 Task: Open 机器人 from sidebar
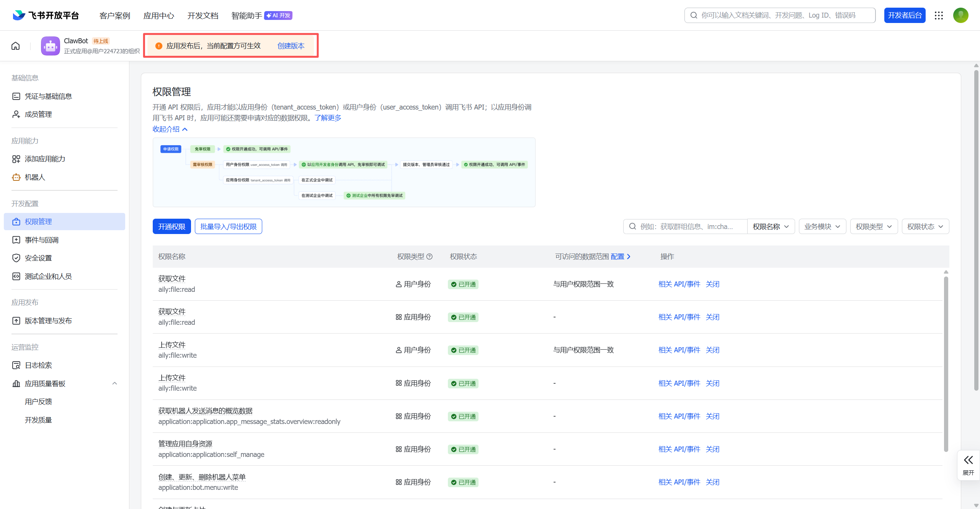[35, 177]
